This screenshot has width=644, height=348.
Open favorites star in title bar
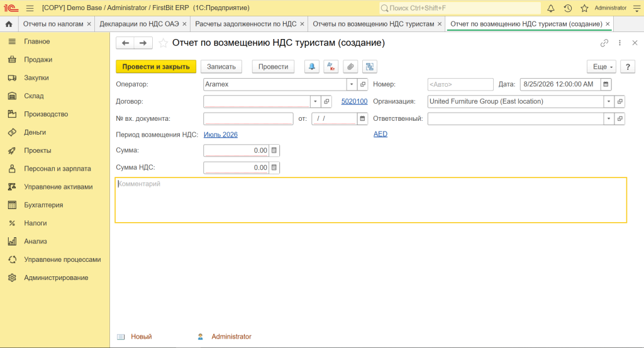[584, 8]
